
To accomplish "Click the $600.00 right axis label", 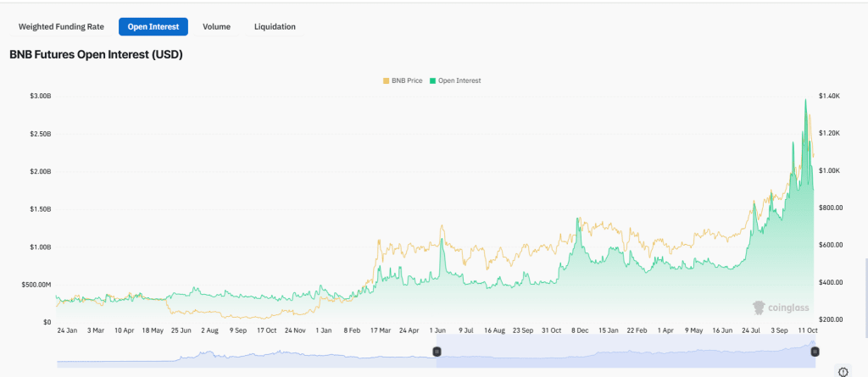I will click(832, 245).
